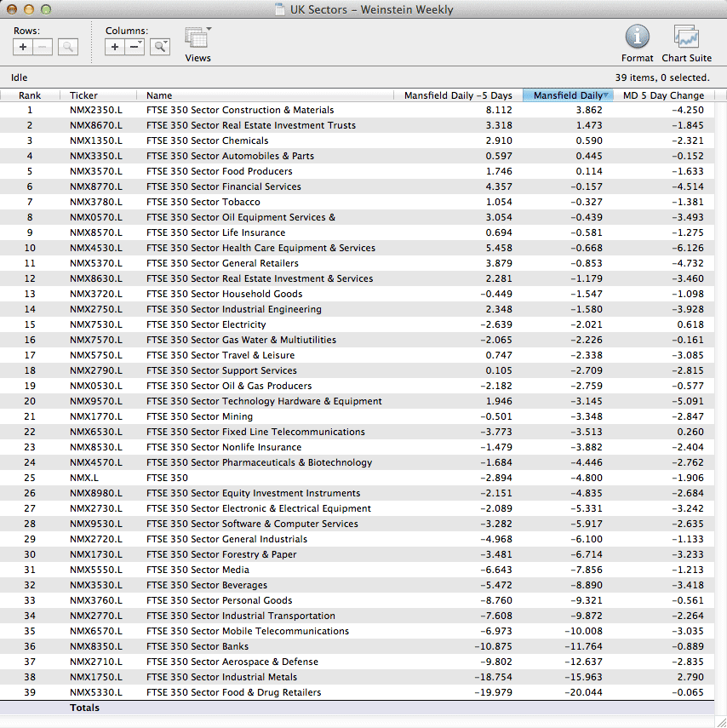Image resolution: width=727 pixels, height=728 pixels.
Task: Click the document icon in title bar
Action: click(x=280, y=10)
